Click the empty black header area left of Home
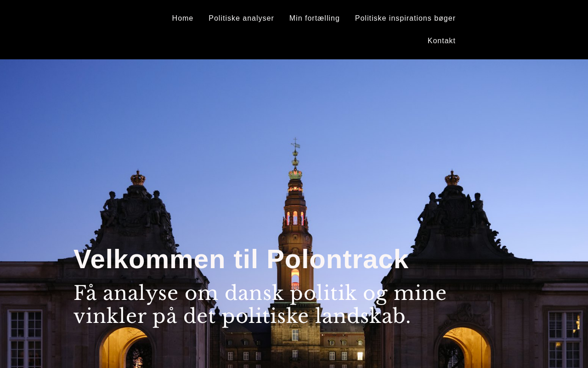The width and height of the screenshot is (588, 368). pos(83,29)
